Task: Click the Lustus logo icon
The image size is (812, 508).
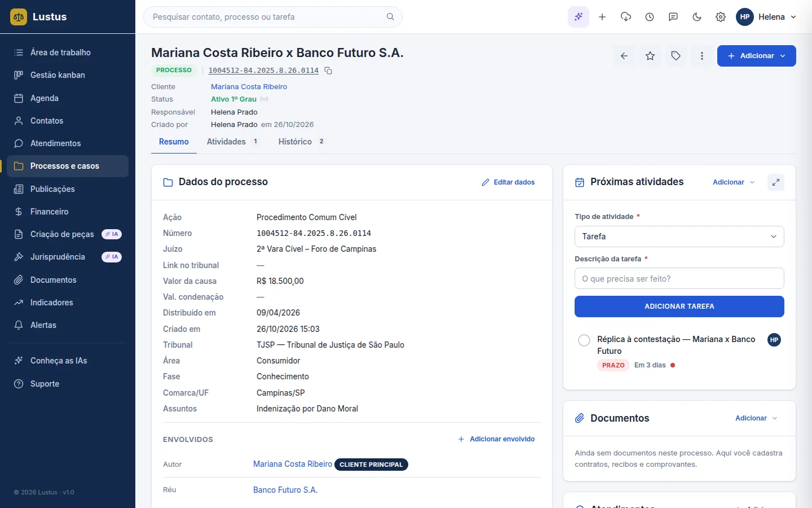Action: click(x=19, y=17)
